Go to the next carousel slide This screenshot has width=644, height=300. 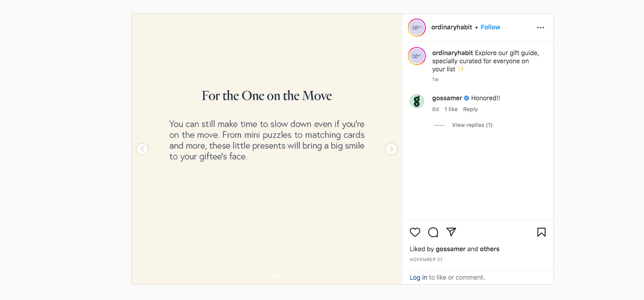click(392, 149)
